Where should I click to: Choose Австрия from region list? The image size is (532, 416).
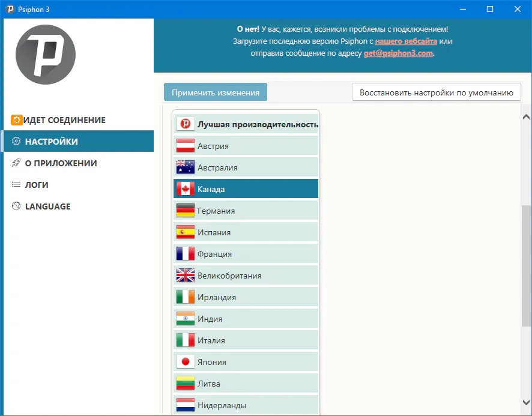(x=246, y=146)
